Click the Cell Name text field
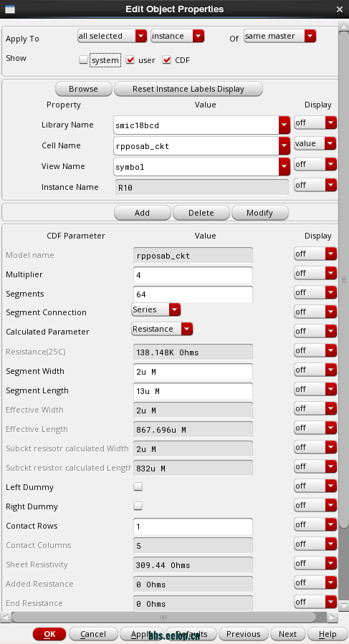The height and width of the screenshot is (644, 349). click(196, 146)
